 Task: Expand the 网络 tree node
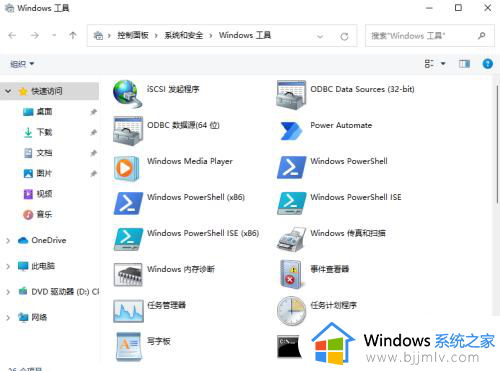[x=8, y=317]
